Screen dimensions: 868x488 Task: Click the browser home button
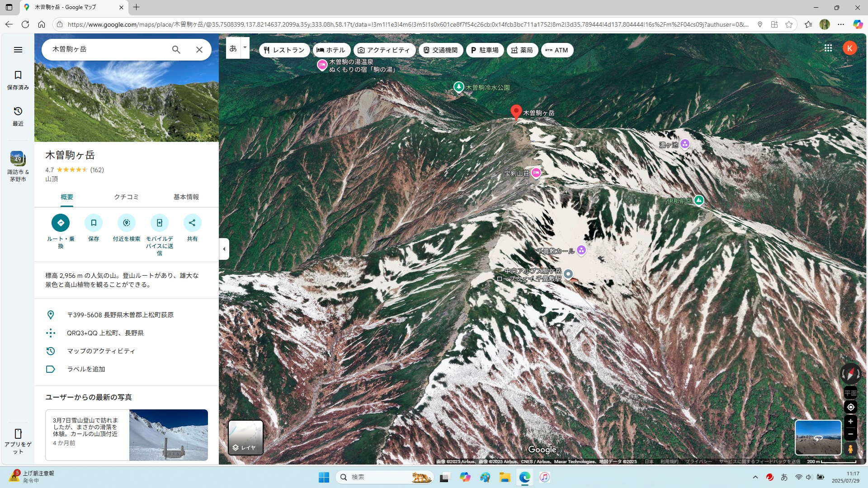pos(42,24)
